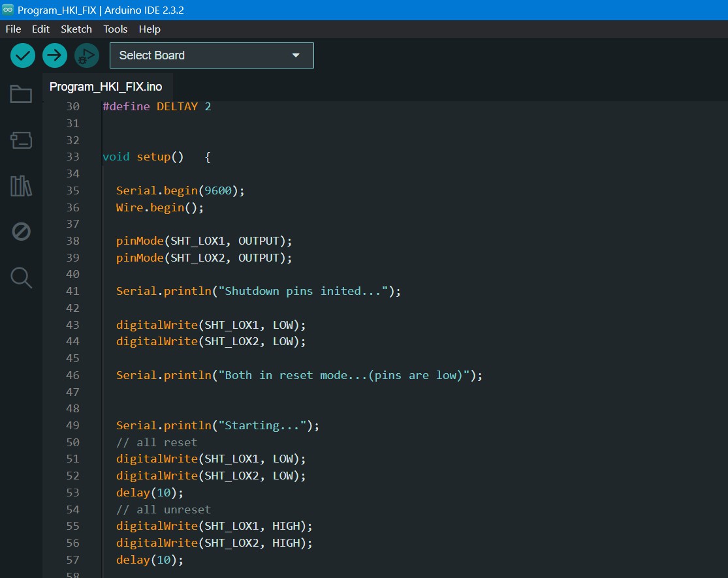Open the Tools menu

point(116,29)
